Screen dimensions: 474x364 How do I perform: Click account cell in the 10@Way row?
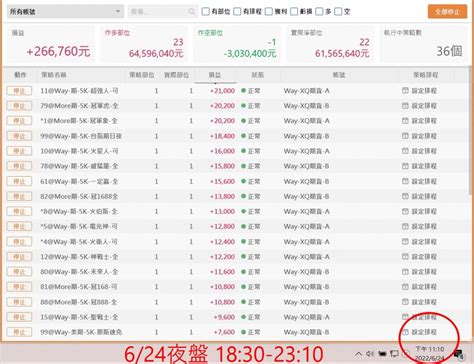click(x=306, y=151)
